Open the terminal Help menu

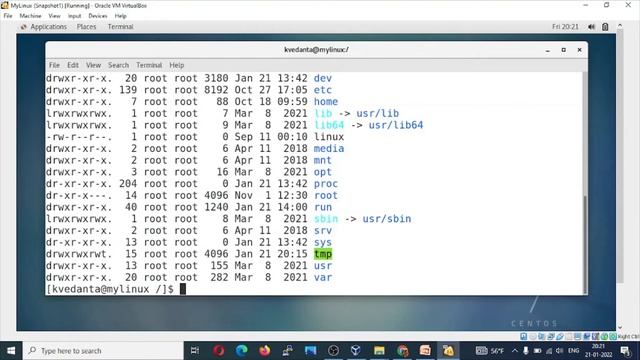[x=176, y=65]
